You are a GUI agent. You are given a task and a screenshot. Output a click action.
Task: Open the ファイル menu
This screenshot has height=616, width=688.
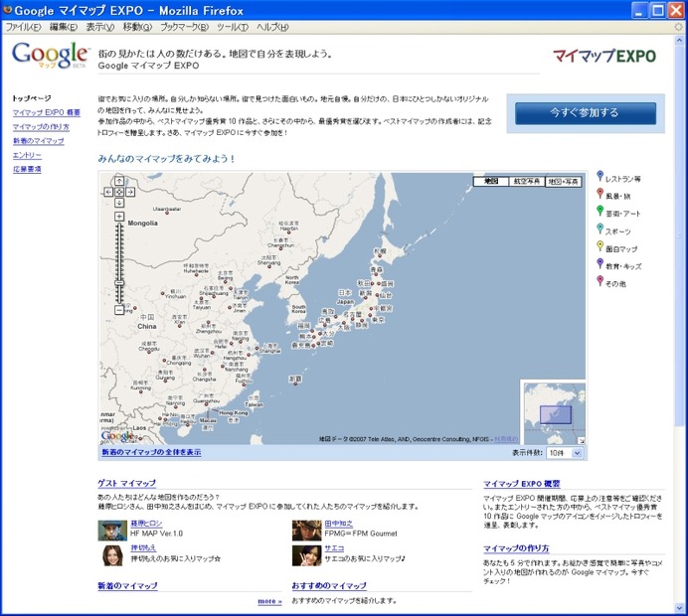(x=23, y=27)
